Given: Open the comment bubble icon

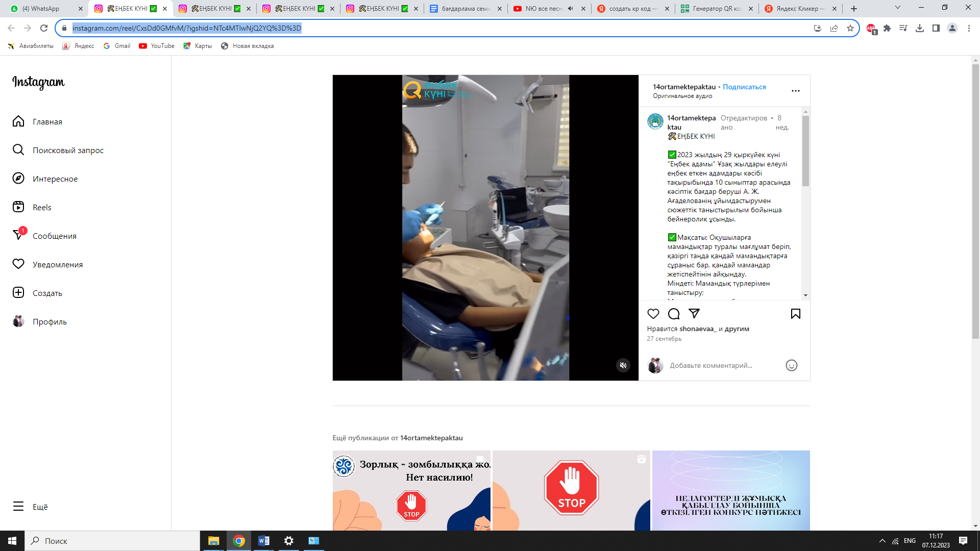Looking at the screenshot, I should (673, 314).
